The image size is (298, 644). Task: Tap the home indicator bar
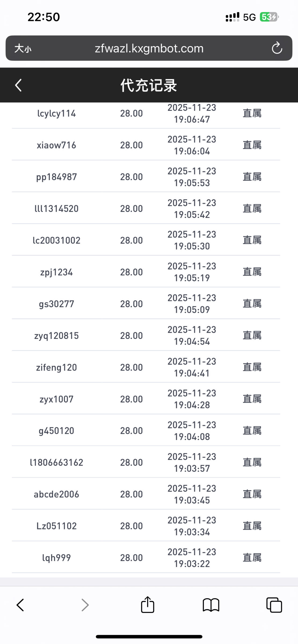coord(149,636)
